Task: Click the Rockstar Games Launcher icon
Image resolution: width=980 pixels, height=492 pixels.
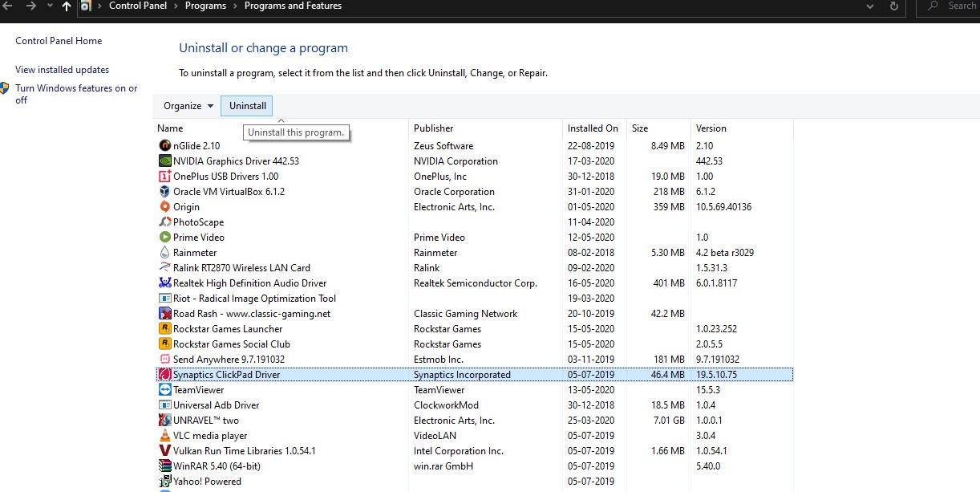Action: pyautogui.click(x=165, y=329)
